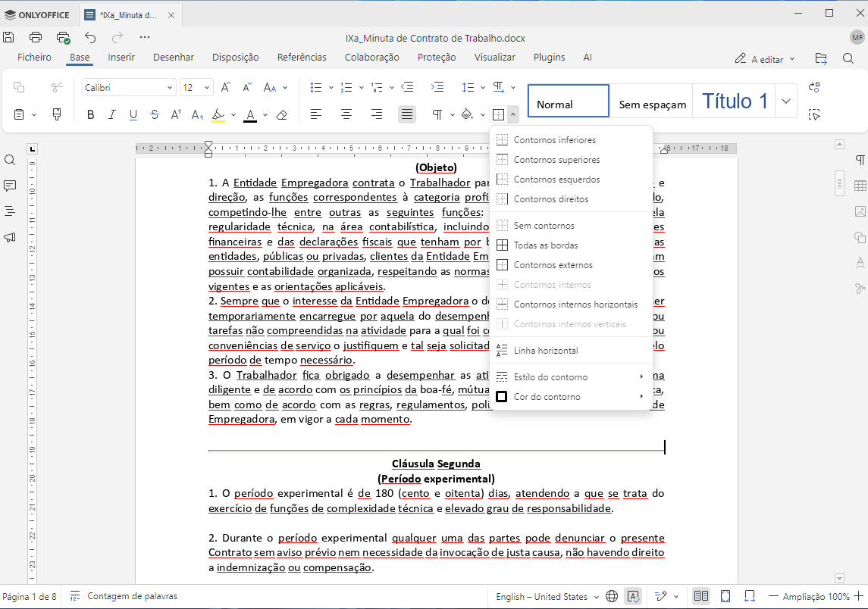This screenshot has height=609, width=868.
Task: Open the A editar mode dropdown
Action: 765,59
